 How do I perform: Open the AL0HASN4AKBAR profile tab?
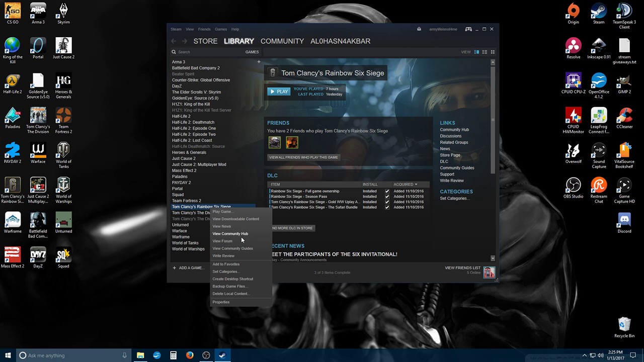[x=341, y=41]
